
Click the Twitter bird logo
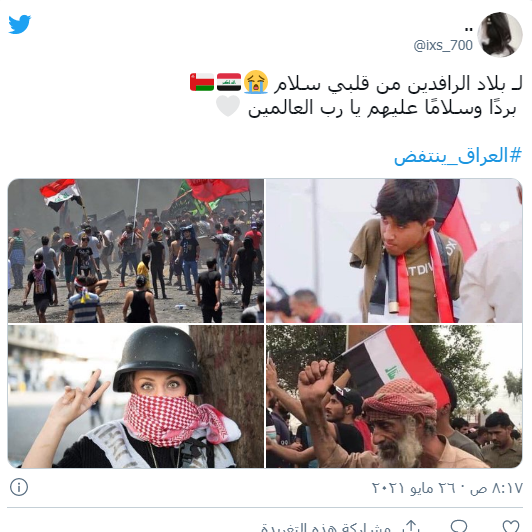[x=19, y=24]
